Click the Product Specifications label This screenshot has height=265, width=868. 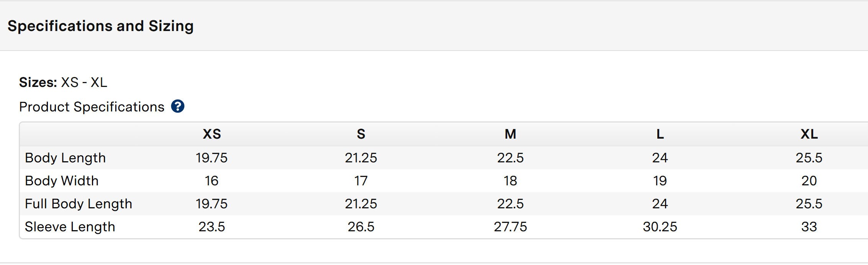point(92,107)
